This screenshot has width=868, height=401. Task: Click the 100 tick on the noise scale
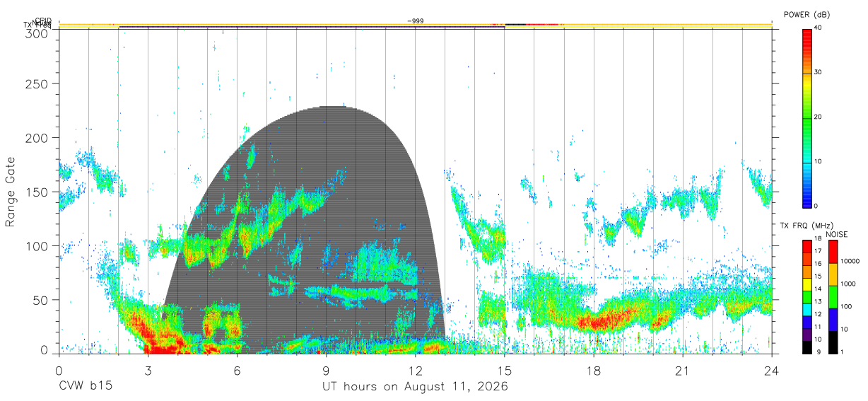pos(847,306)
